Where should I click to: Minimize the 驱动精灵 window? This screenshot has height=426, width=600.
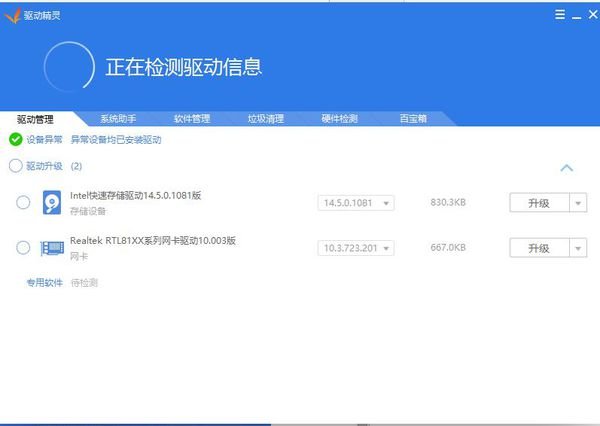pyautogui.click(x=577, y=16)
